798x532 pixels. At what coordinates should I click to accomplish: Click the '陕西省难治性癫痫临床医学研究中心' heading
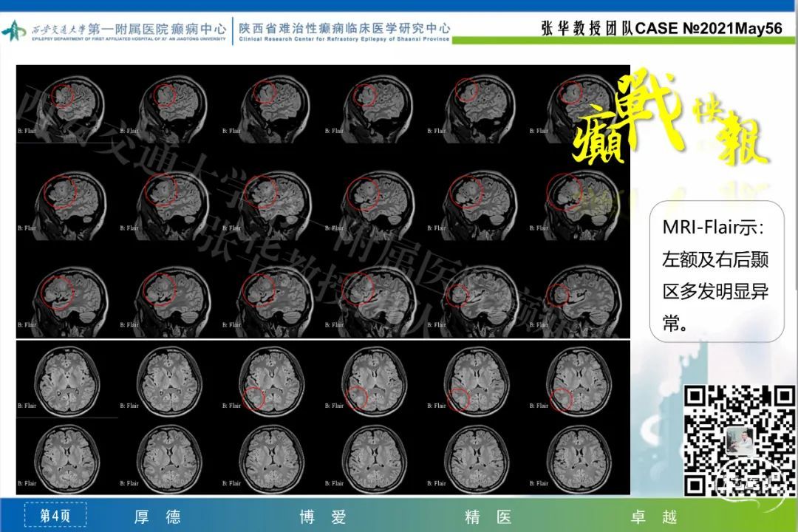coord(344,28)
